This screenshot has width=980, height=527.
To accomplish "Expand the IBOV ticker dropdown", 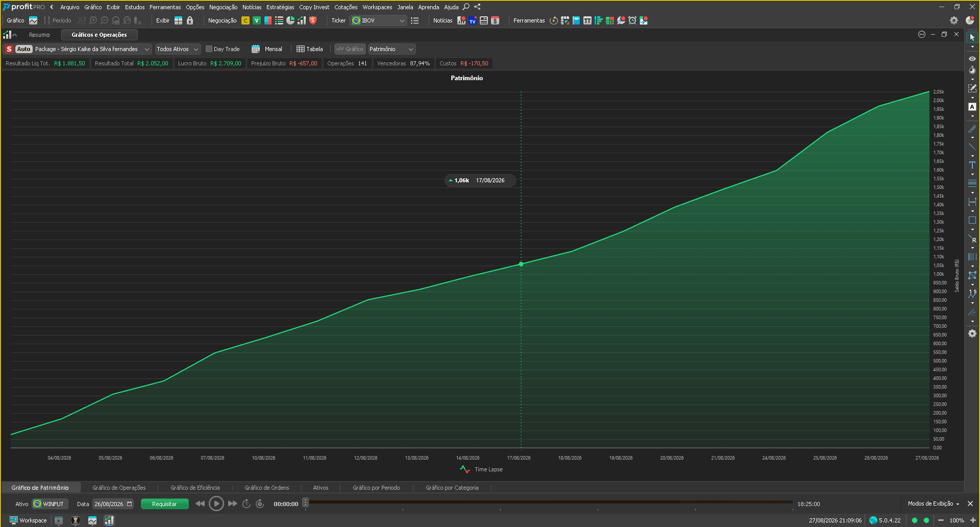I will pos(402,20).
